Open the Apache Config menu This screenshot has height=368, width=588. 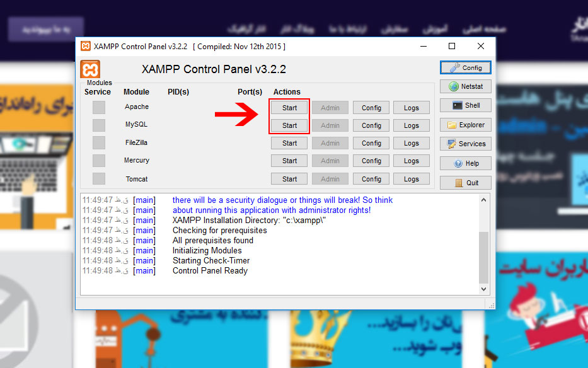tap(371, 108)
